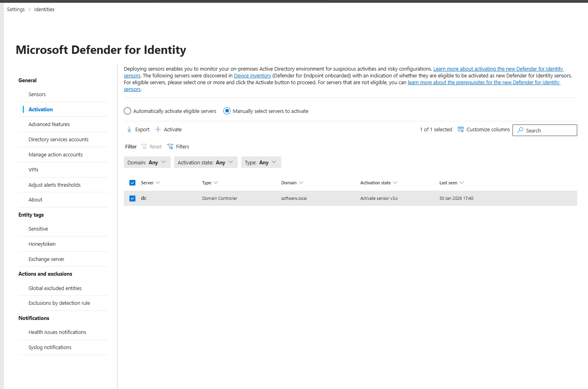This screenshot has width=588, height=389.
Task: Open Sensors in the General menu
Action: [x=37, y=95]
